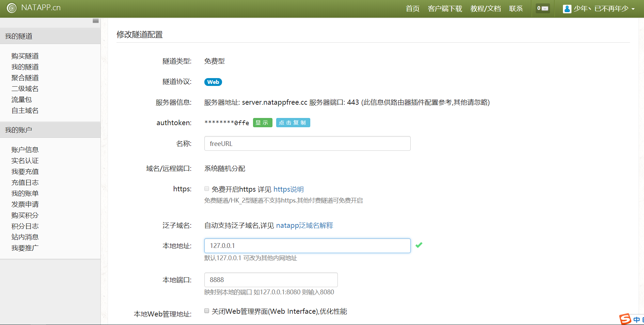Screen dimensions: 644x325
Task: Check 关闭Web管理界面 checkbox
Action: coord(207,311)
